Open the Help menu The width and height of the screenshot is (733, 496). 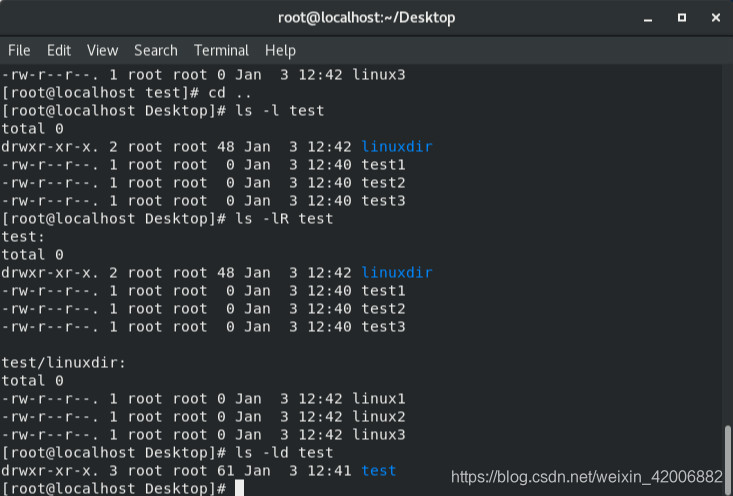280,50
